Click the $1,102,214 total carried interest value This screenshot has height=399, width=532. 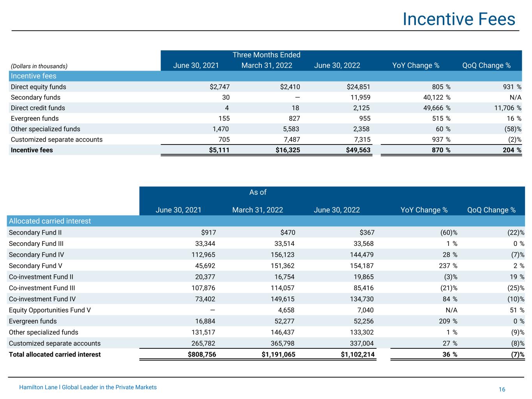(357, 355)
